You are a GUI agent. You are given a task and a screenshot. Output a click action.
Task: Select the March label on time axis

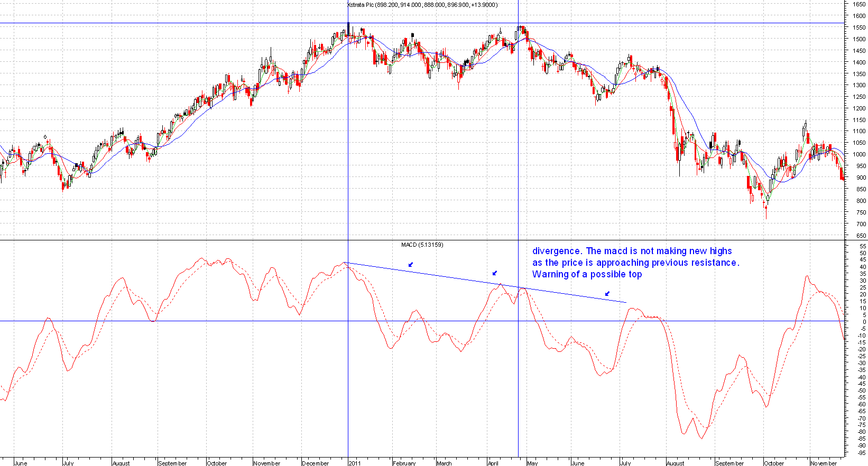coord(445,463)
